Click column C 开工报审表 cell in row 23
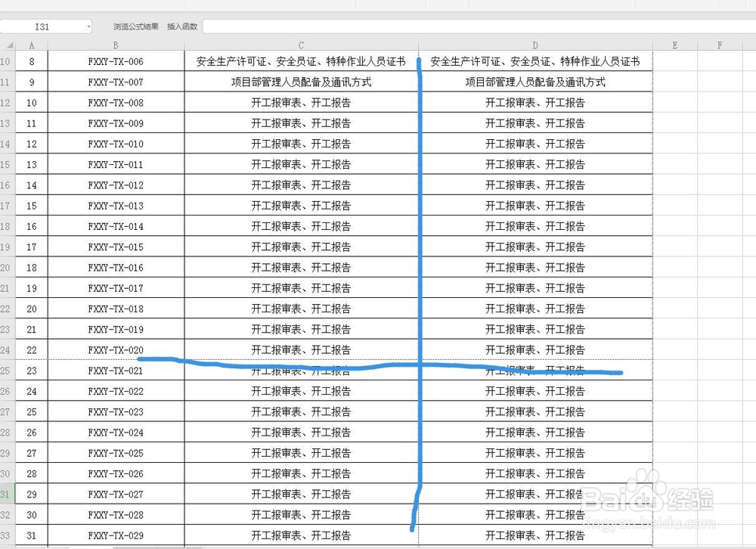The image size is (756, 549). tap(302, 330)
